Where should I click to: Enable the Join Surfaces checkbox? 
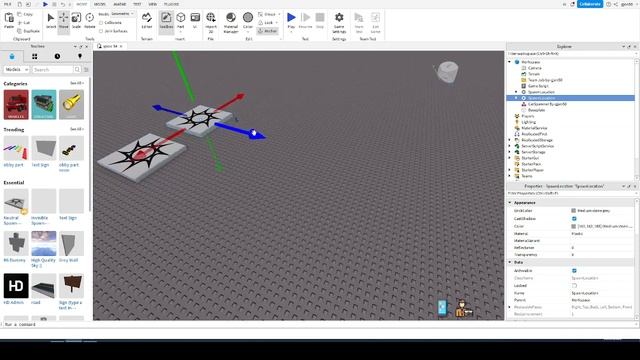click(101, 31)
